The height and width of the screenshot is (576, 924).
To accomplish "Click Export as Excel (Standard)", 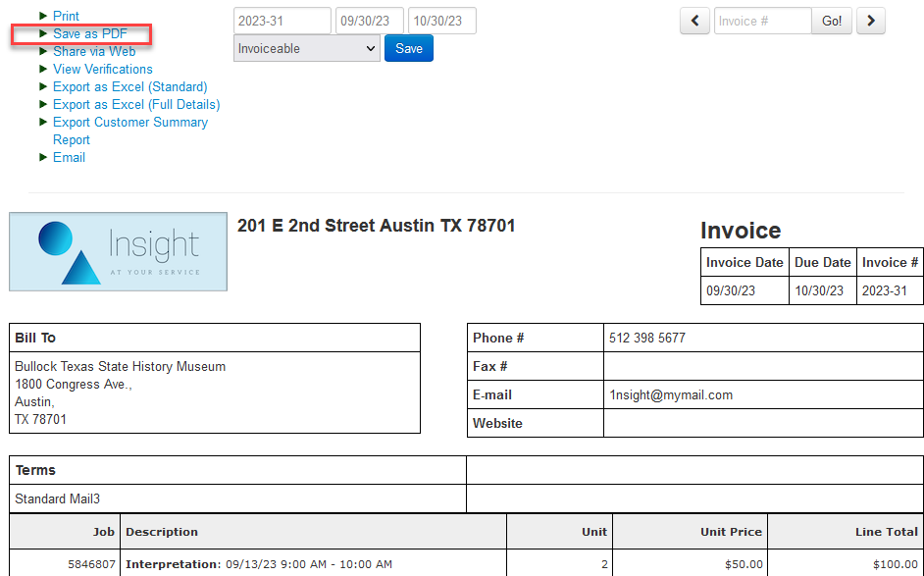I will (129, 86).
